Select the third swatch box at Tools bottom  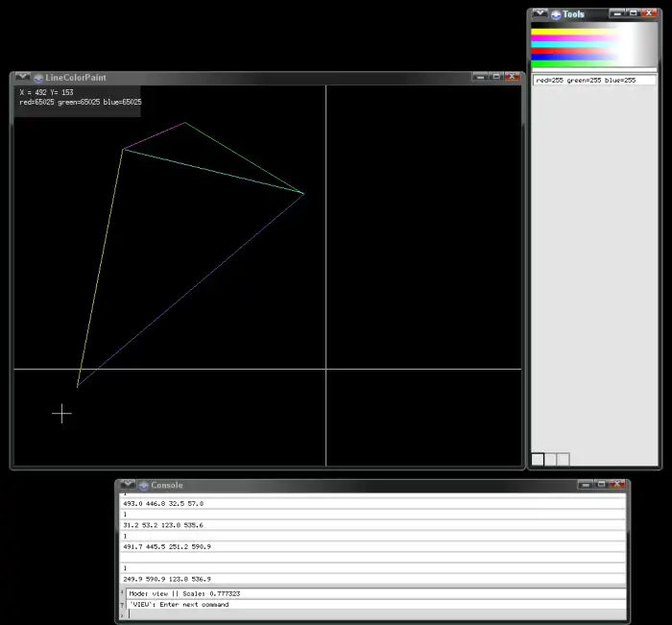pos(564,459)
